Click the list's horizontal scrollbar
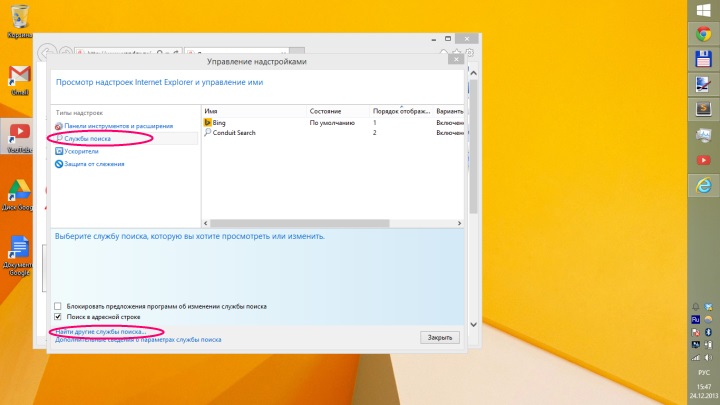The image size is (720, 405). click(x=330, y=221)
